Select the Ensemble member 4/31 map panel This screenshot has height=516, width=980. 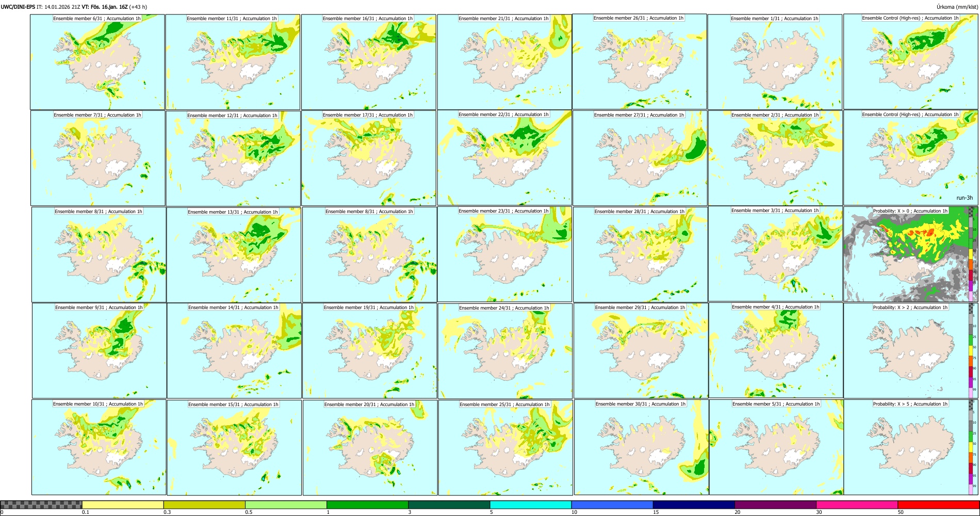point(776,350)
